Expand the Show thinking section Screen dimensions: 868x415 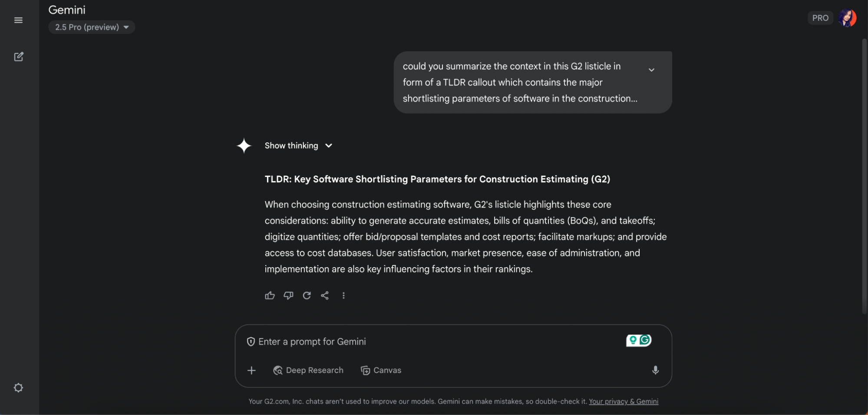[299, 146]
